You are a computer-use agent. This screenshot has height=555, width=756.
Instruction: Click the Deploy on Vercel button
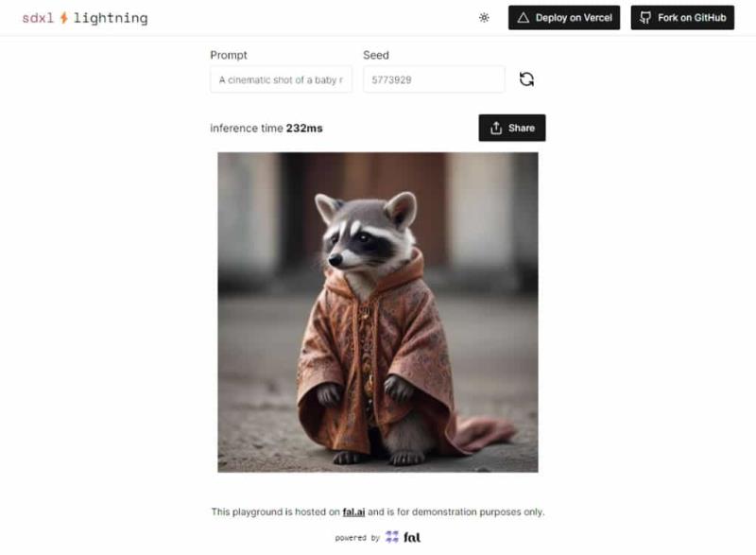coord(564,18)
